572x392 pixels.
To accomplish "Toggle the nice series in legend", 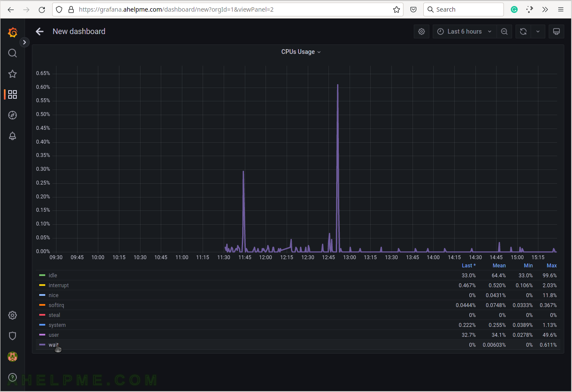I will pos(53,295).
